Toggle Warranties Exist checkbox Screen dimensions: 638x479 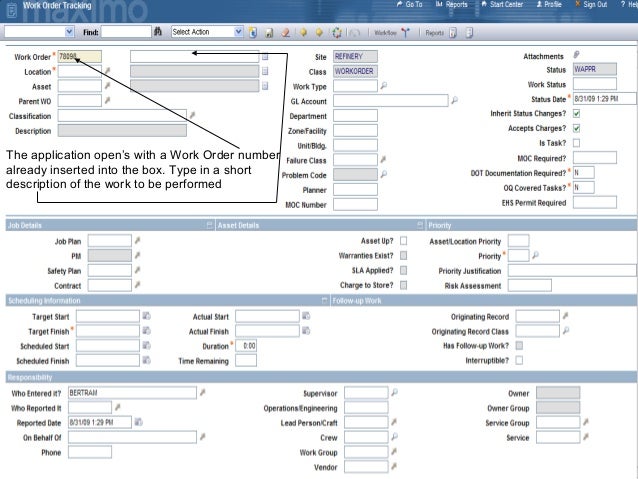(404, 256)
